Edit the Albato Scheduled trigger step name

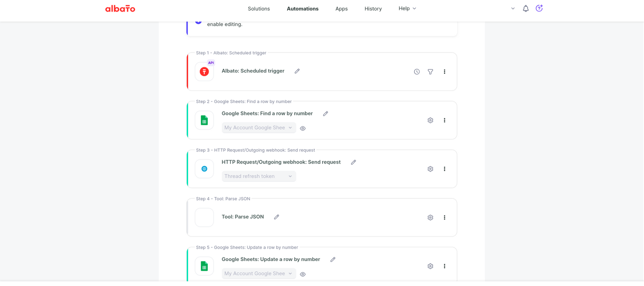tap(297, 71)
